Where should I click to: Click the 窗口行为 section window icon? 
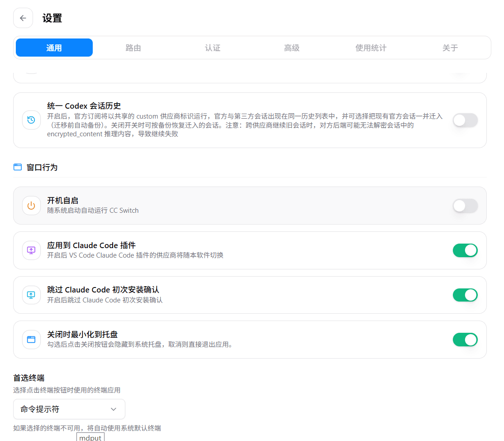(x=18, y=167)
